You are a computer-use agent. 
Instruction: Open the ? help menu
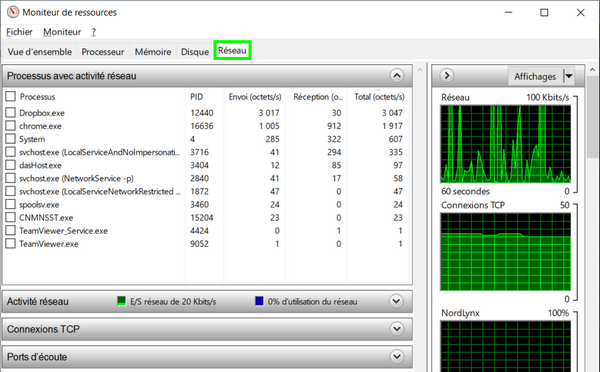(x=93, y=32)
